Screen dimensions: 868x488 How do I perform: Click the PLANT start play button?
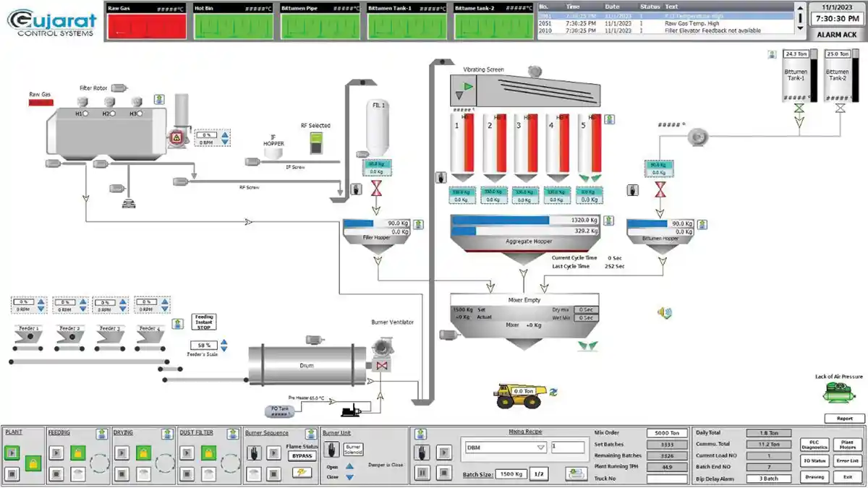click(x=12, y=453)
